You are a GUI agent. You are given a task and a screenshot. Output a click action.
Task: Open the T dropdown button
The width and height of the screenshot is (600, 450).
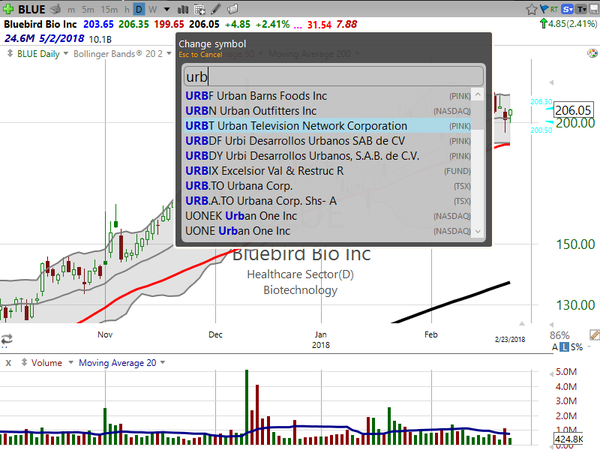point(582,9)
